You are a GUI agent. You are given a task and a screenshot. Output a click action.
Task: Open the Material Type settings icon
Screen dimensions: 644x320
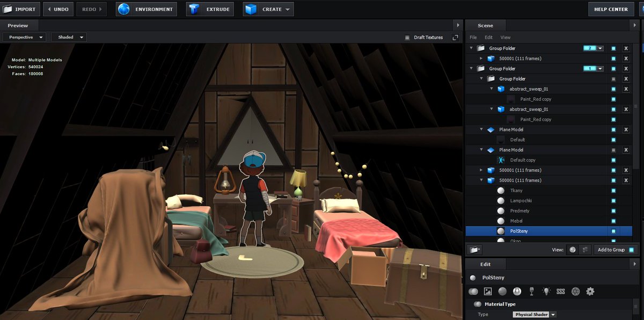tap(473, 292)
